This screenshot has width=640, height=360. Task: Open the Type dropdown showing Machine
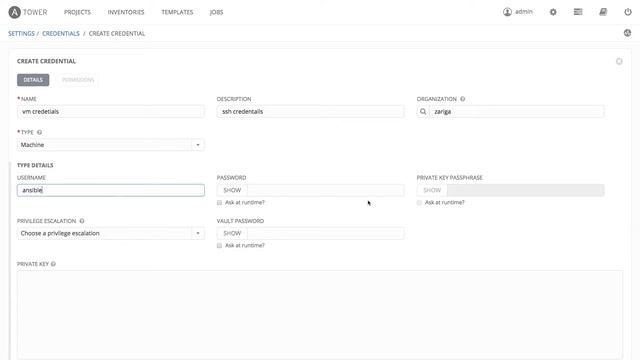[111, 145]
